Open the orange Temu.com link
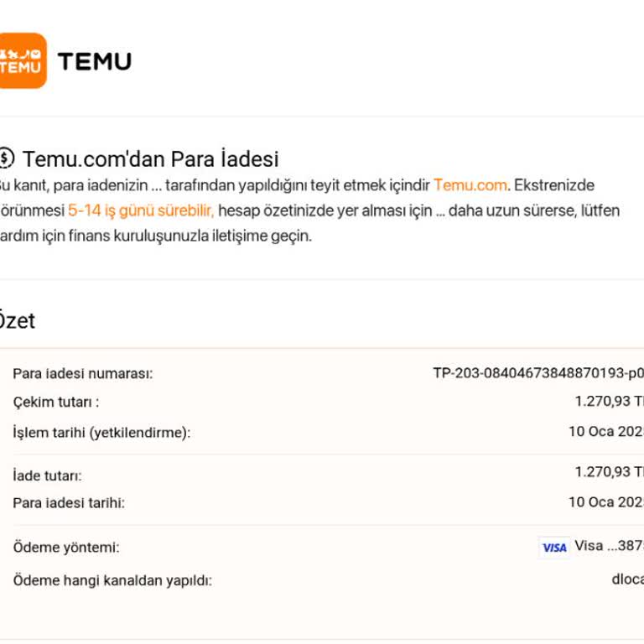This screenshot has height=644, width=644. click(x=470, y=185)
